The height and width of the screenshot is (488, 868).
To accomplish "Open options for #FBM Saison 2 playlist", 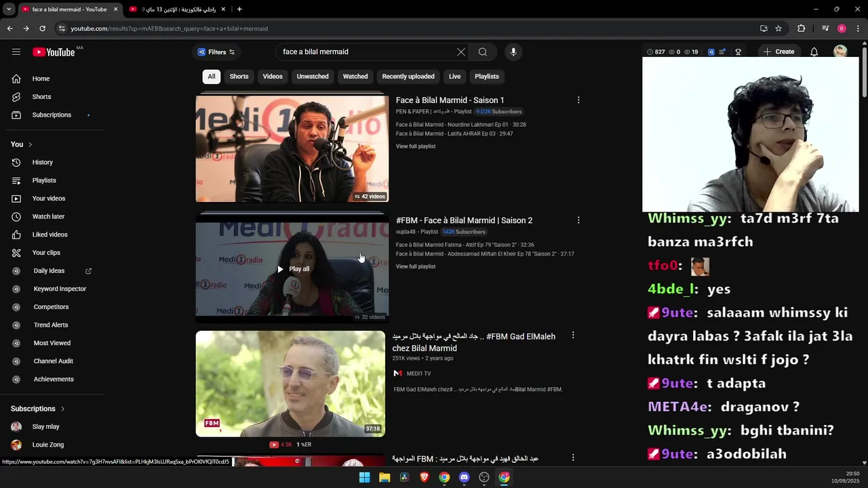I will (x=578, y=220).
